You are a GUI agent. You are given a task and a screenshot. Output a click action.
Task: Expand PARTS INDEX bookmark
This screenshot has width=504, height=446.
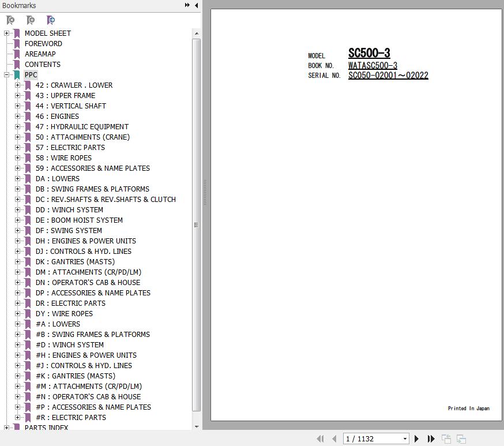6,428
